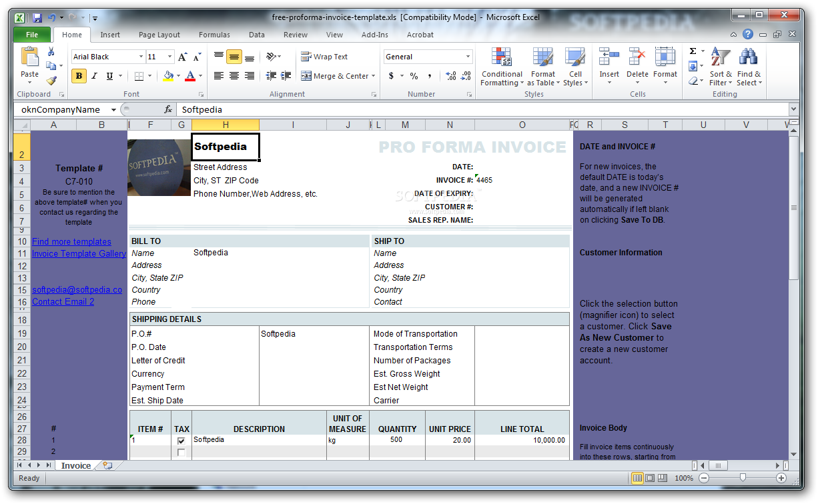Click the Copy icon in Clipboard group
Viewport: 818px width, 504px height.
pos(51,66)
